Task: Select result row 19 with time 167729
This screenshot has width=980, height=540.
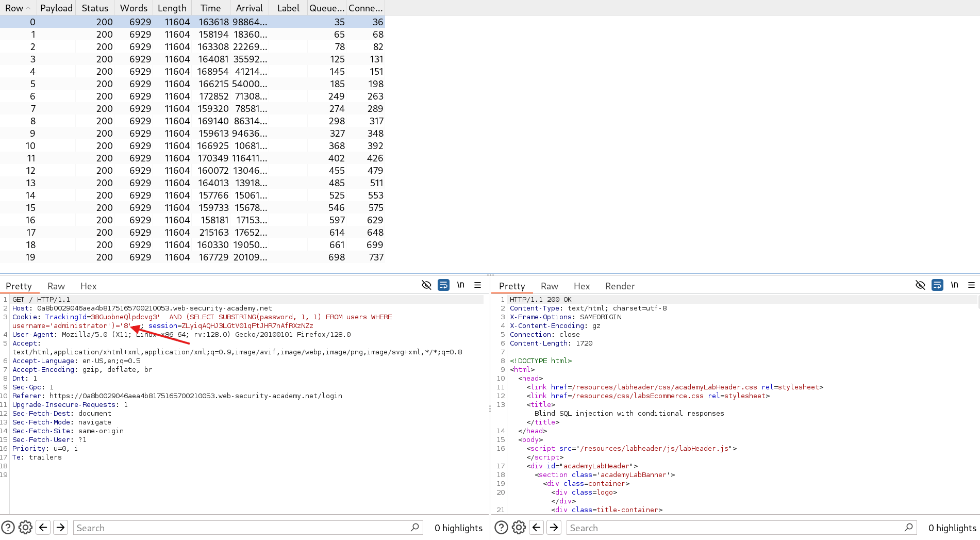Action: coord(192,257)
